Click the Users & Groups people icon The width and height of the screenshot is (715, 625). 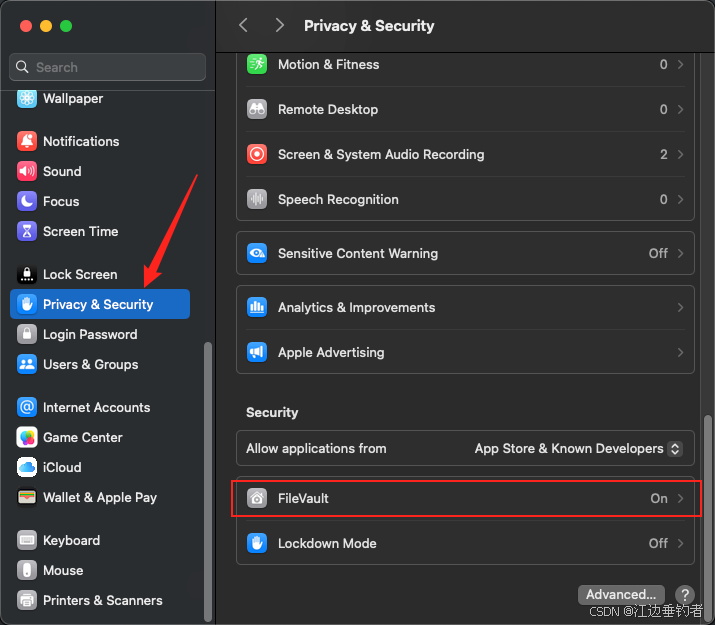coord(27,364)
